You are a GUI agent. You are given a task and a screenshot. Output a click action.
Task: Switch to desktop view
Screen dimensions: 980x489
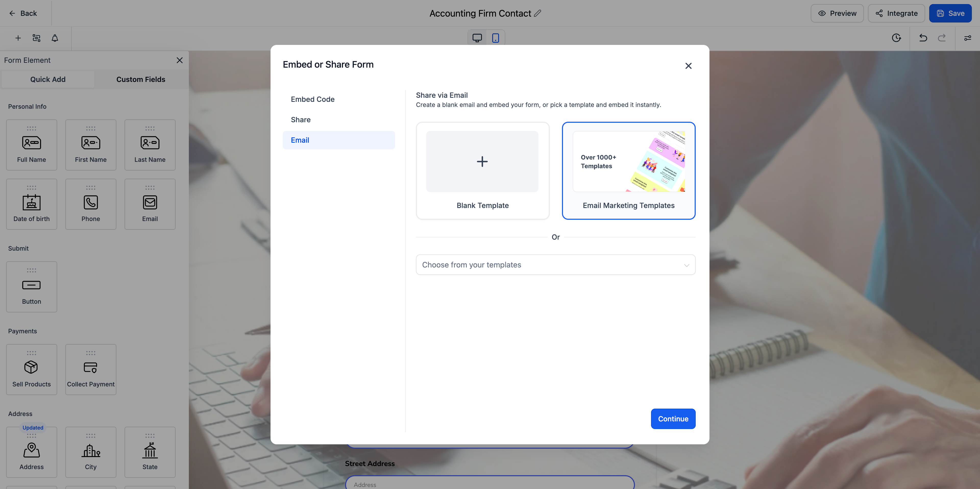point(477,38)
